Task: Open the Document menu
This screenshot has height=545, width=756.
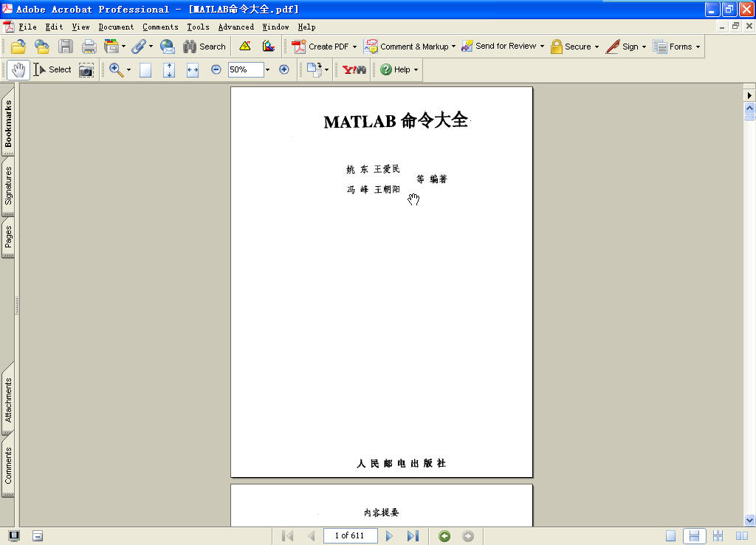Action: (116, 27)
